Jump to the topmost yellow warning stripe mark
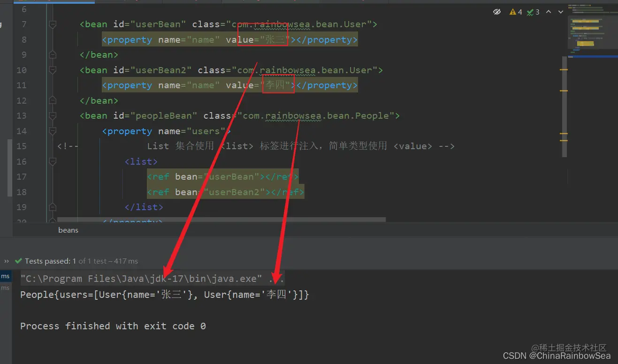 pos(564,70)
